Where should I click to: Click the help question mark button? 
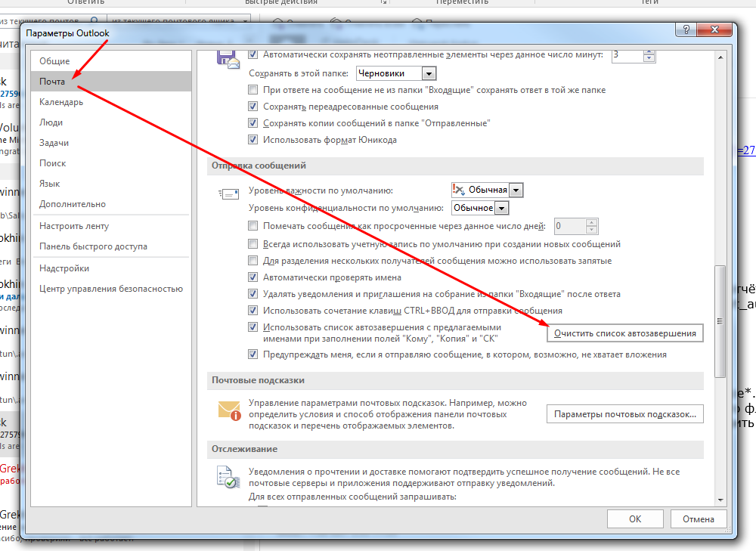pyautogui.click(x=687, y=30)
